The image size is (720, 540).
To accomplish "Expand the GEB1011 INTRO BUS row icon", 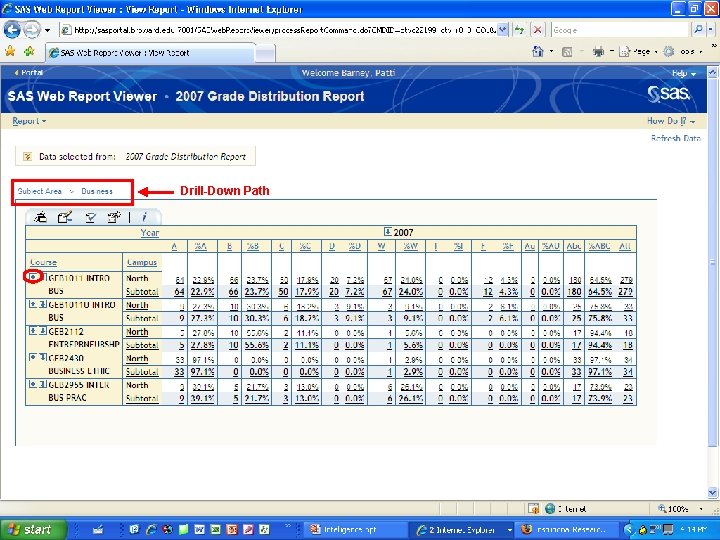I will tap(33, 277).
